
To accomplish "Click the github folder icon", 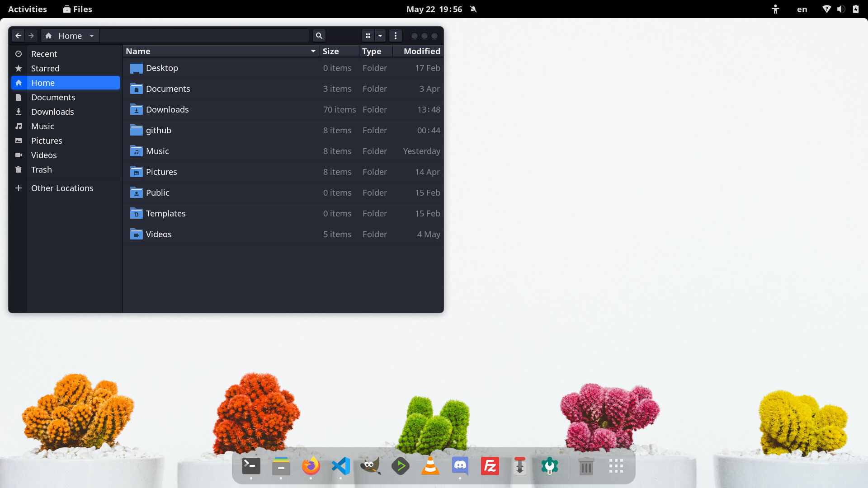I will [x=136, y=130].
